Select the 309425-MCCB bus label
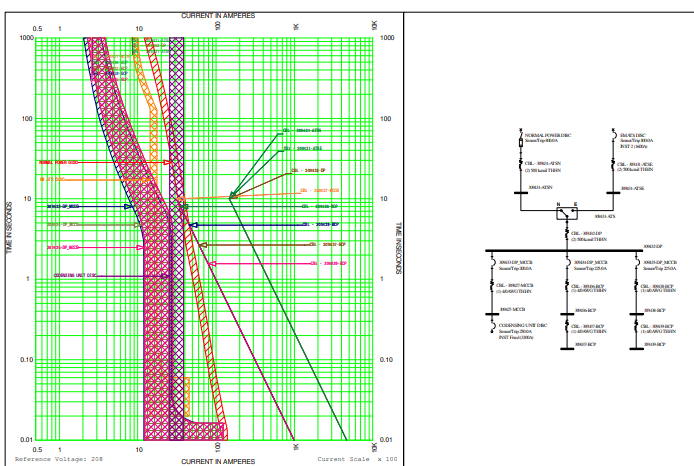Viewport: 694px width, 466px height. click(513, 309)
